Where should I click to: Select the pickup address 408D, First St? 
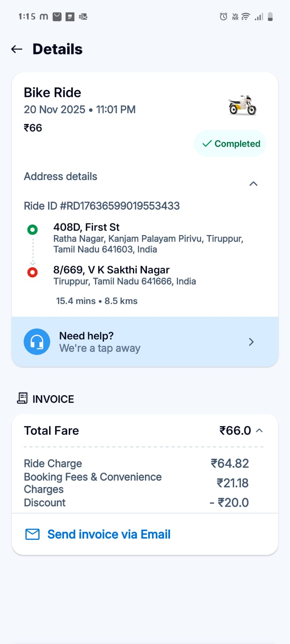point(86,227)
